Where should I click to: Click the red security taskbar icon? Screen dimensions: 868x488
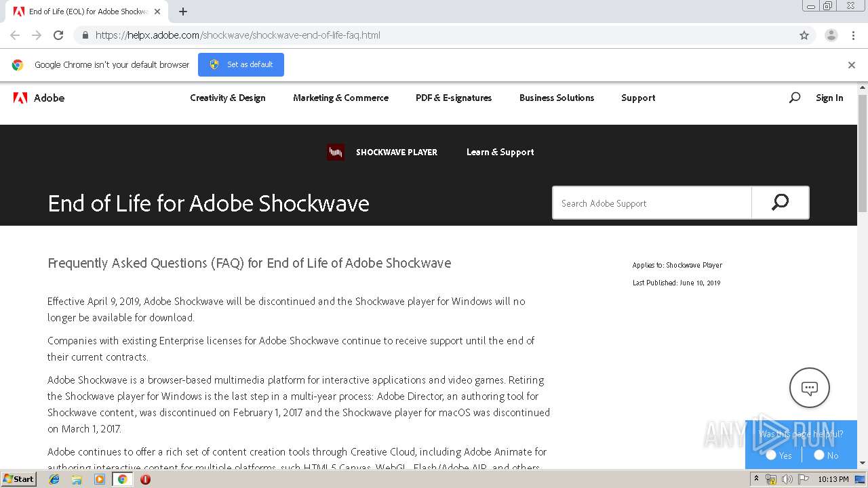click(x=145, y=479)
